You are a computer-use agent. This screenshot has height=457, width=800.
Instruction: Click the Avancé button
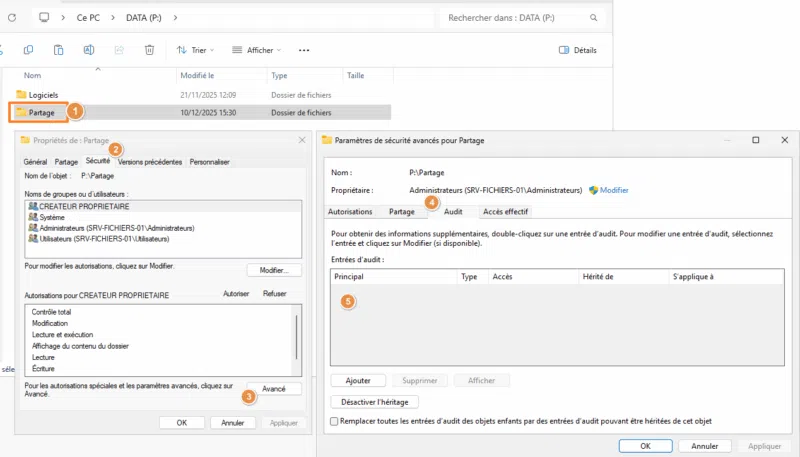click(x=273, y=388)
